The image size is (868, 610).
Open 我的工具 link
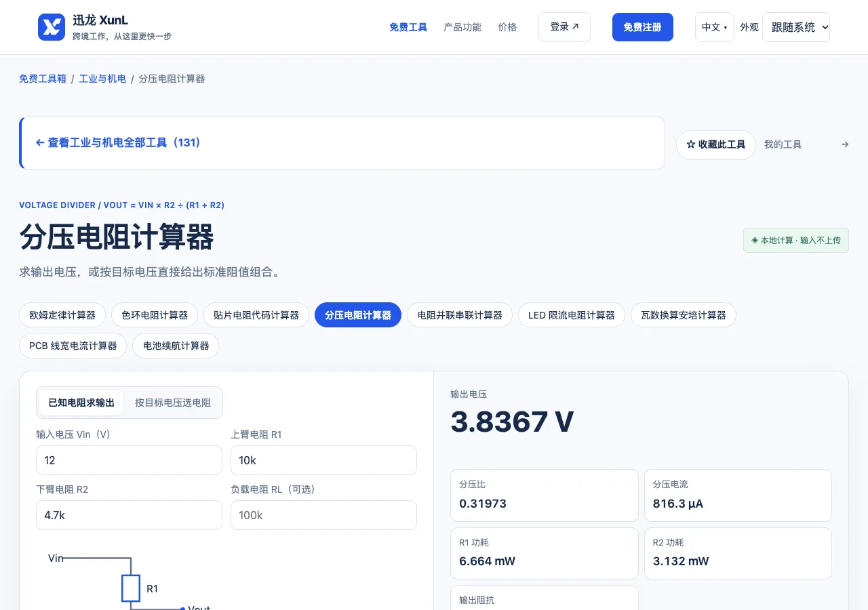783,144
